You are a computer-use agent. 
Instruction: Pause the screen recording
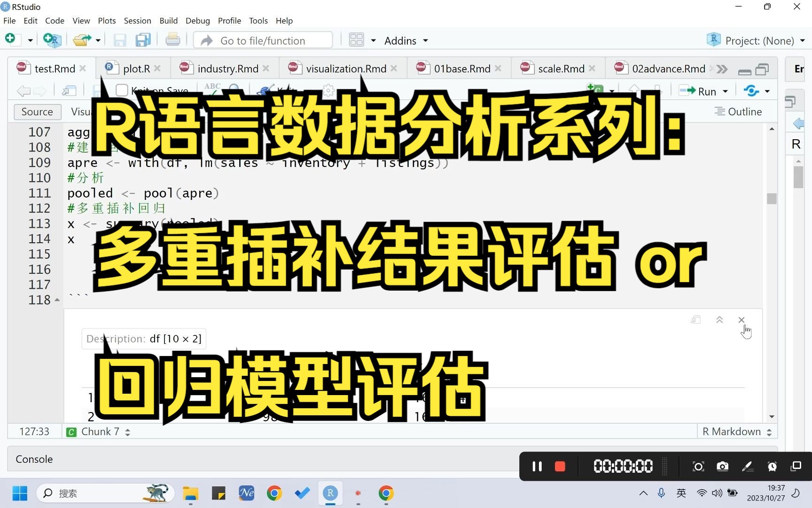pyautogui.click(x=537, y=466)
